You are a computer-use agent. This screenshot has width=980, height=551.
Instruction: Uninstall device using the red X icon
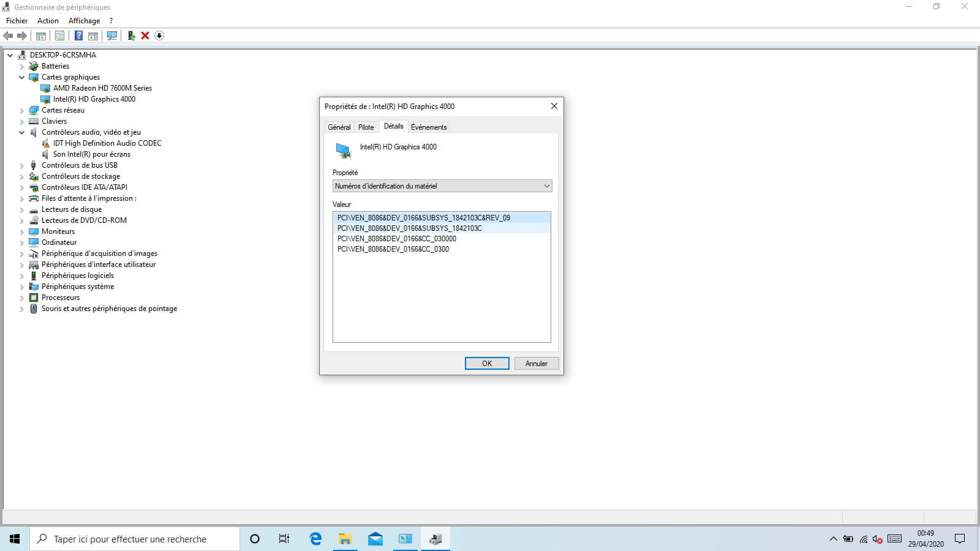[x=145, y=36]
